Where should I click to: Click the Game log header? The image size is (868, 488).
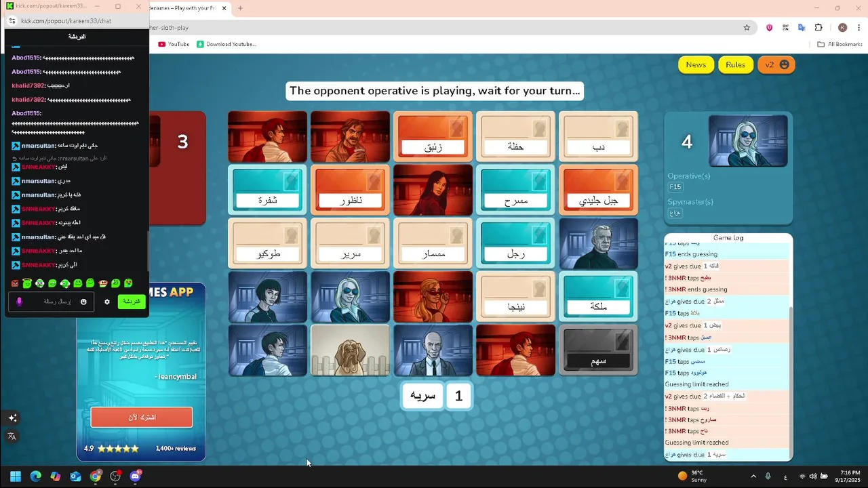pyautogui.click(x=728, y=238)
